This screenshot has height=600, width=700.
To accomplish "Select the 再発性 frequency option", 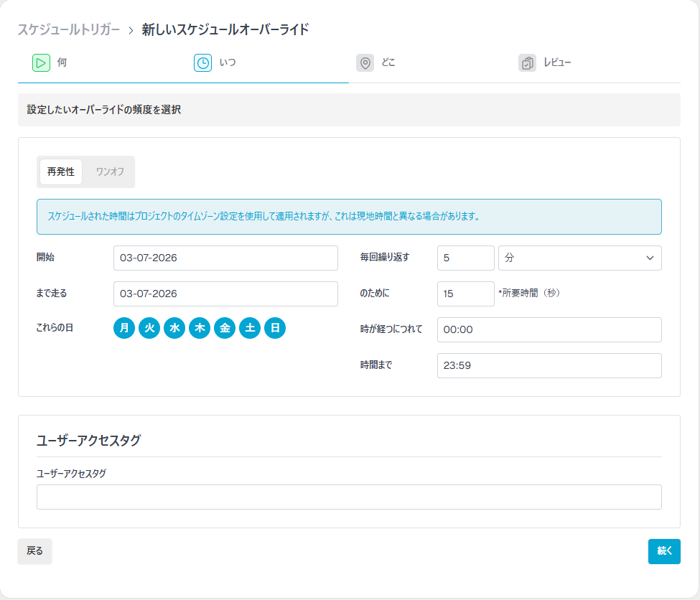I will (61, 172).
